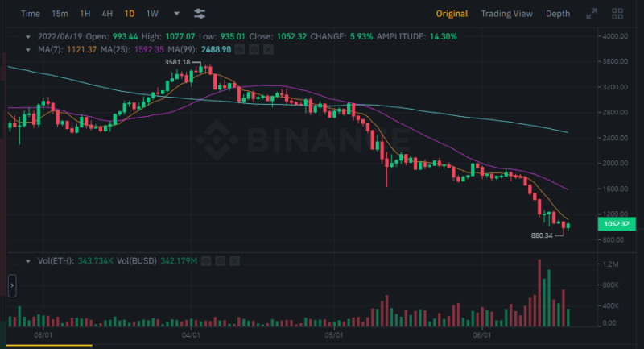Open settings gear for Volume indicator
644x349 pixels.
(x=220, y=261)
